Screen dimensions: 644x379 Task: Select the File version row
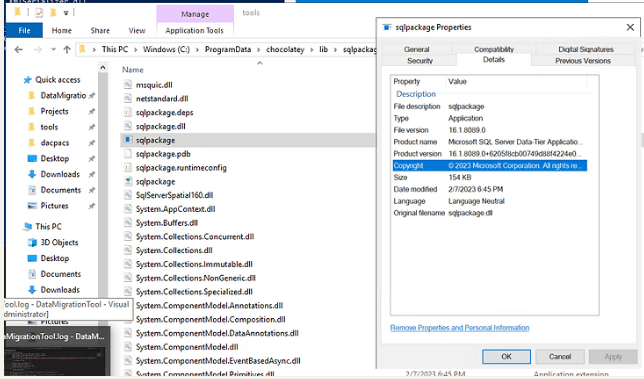pos(490,130)
